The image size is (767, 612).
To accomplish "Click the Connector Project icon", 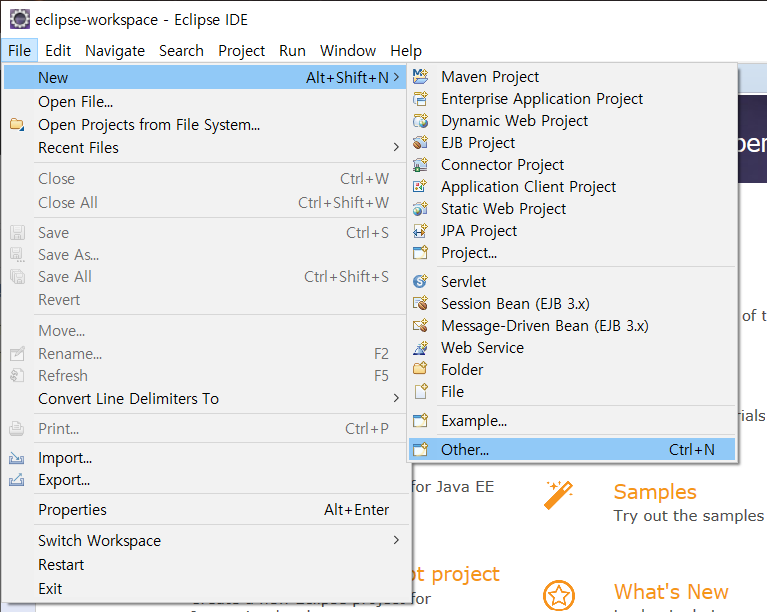I will pos(420,165).
